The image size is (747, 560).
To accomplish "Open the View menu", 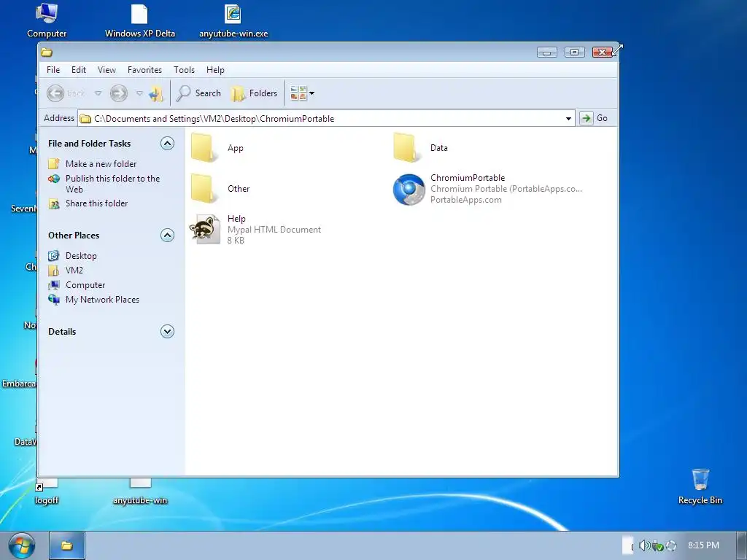I will (107, 70).
